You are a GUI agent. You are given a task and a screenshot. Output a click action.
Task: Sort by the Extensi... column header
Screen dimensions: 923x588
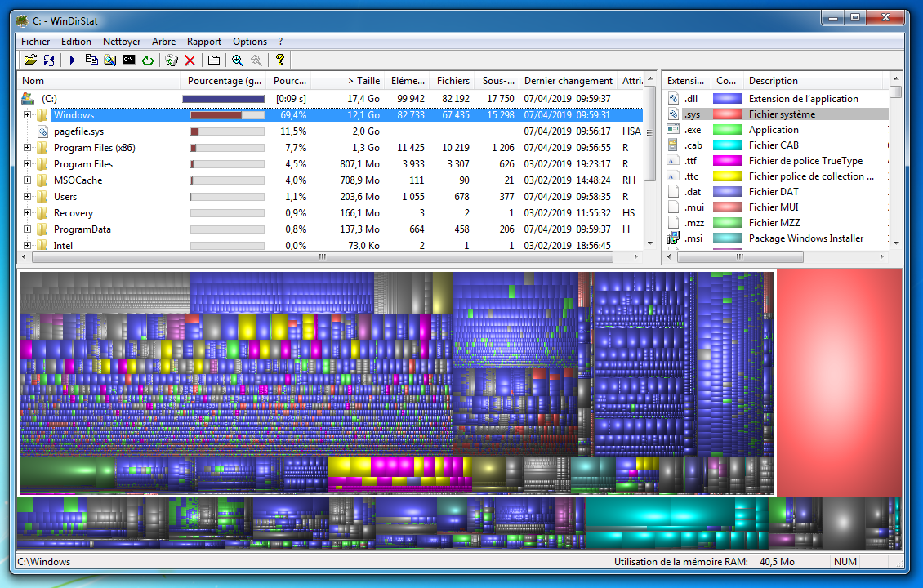click(686, 81)
